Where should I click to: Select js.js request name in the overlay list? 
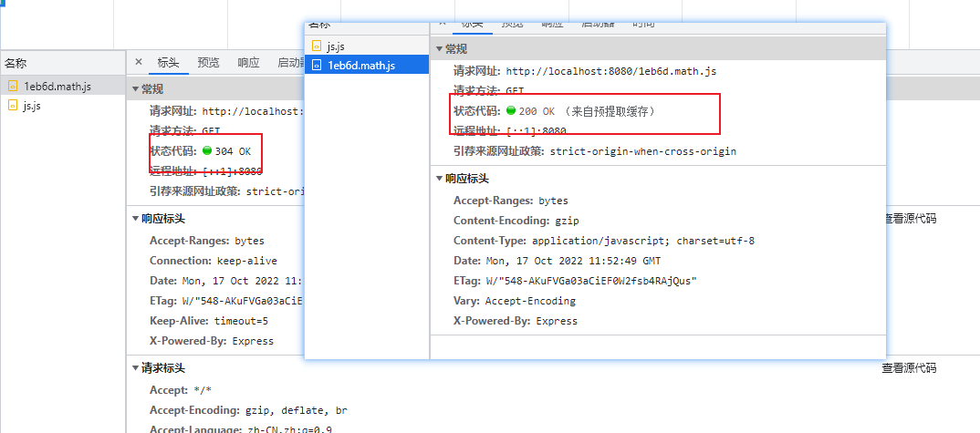(336, 46)
